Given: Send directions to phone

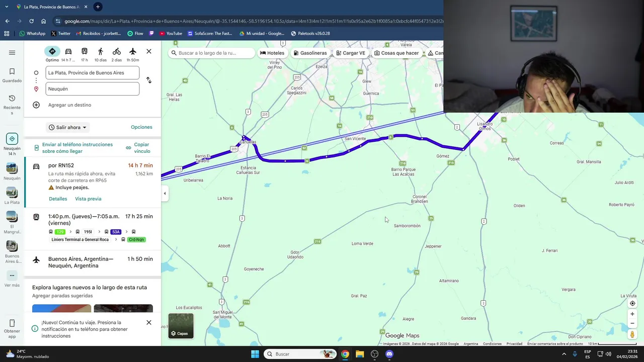Looking at the screenshot, I should 73,148.
